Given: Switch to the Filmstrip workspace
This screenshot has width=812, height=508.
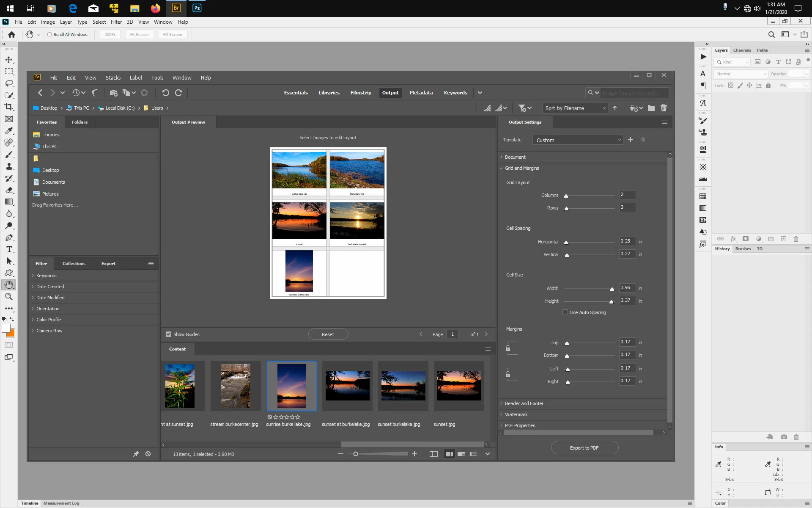Looking at the screenshot, I should pyautogui.click(x=361, y=93).
